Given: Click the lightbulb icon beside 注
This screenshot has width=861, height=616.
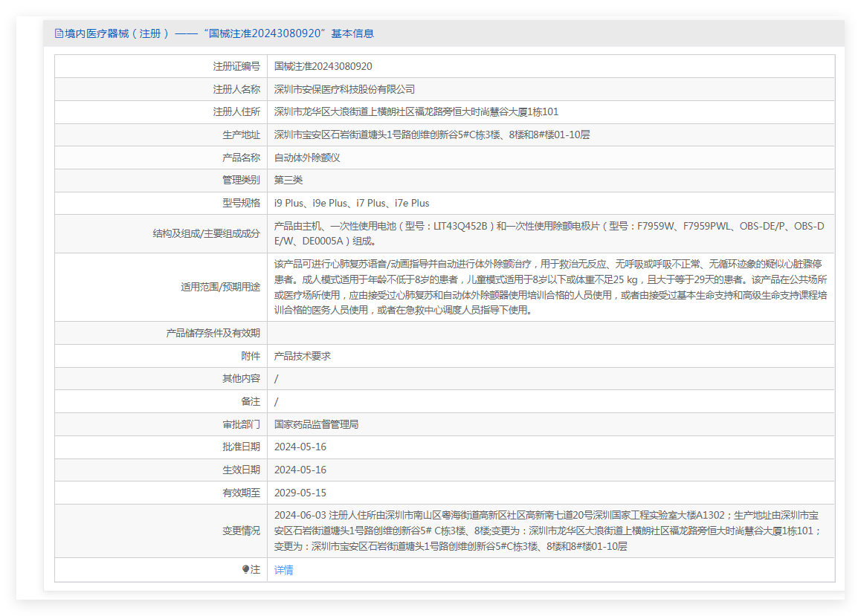Looking at the screenshot, I should [245, 569].
